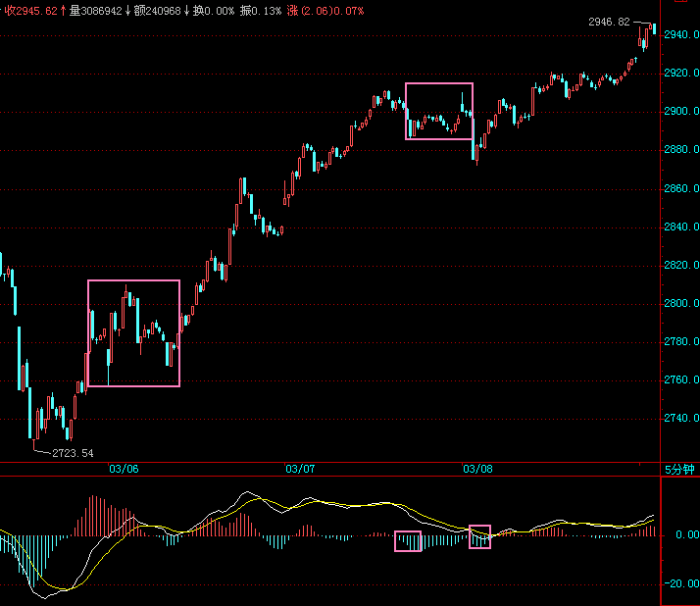Click the 03/08 date marker
This screenshot has width=700, height=606.
click(x=476, y=470)
